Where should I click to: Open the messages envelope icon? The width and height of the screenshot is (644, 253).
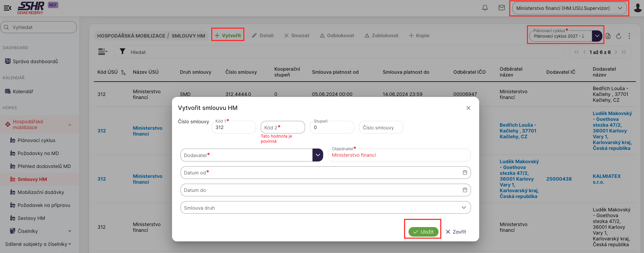coord(501,8)
